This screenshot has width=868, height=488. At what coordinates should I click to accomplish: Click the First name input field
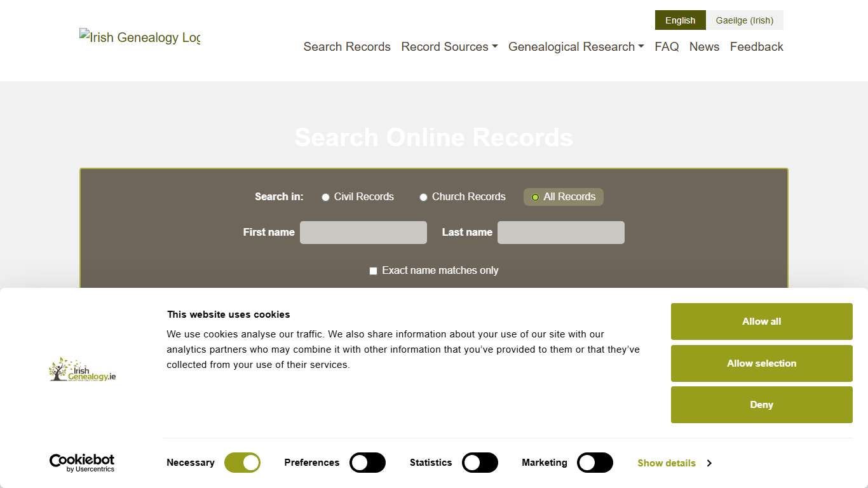363,233
